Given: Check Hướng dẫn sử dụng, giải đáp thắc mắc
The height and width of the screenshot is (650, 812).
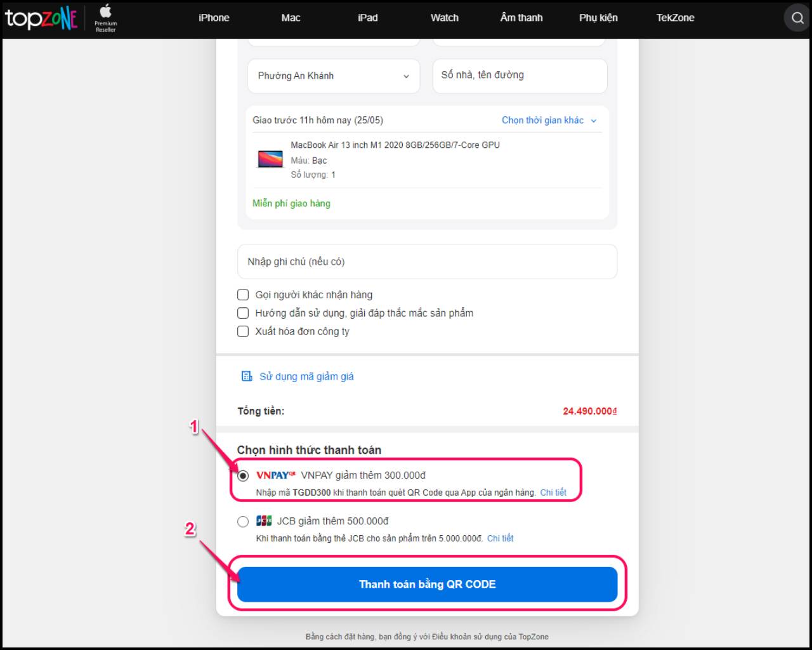Looking at the screenshot, I should [x=243, y=313].
